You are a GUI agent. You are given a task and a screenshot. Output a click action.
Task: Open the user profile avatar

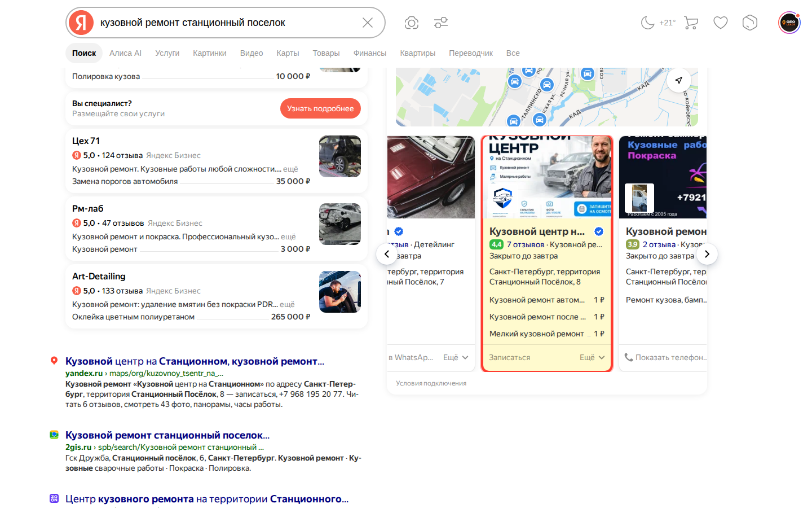789,23
